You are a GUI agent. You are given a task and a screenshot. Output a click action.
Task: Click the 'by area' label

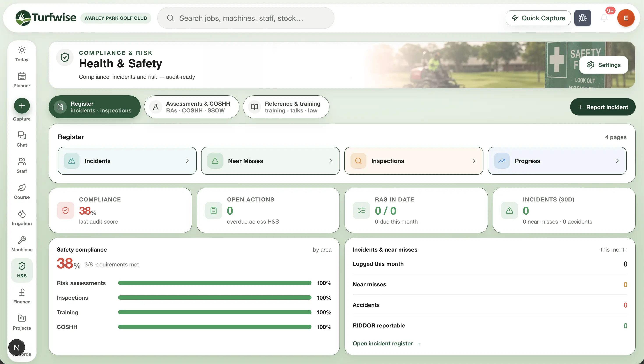tap(322, 250)
